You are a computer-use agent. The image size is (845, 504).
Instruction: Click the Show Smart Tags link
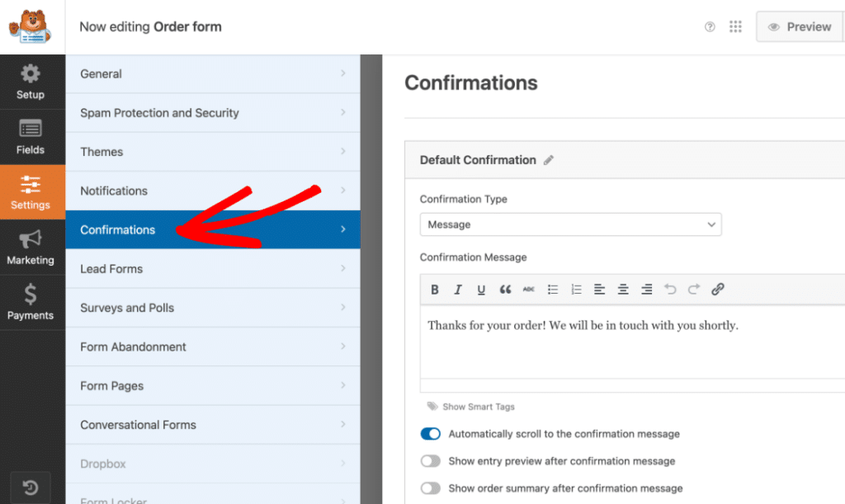coord(478,407)
